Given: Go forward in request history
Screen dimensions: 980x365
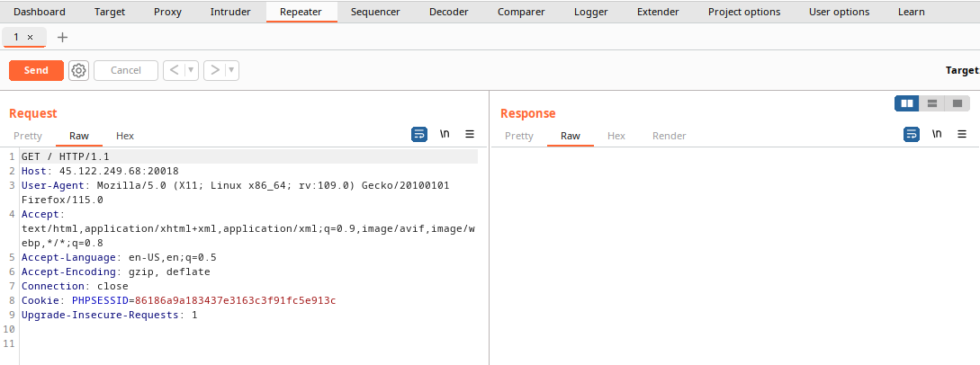Looking at the screenshot, I should pyautogui.click(x=215, y=70).
